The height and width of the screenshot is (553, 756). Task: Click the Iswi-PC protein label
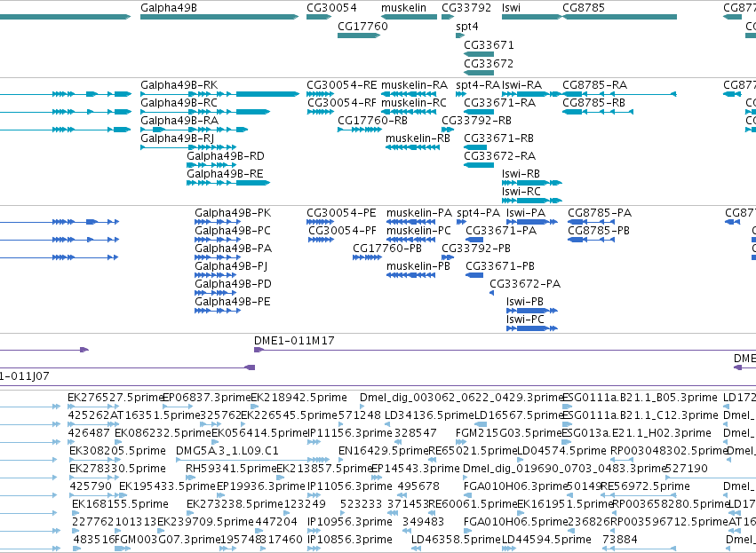(525, 320)
